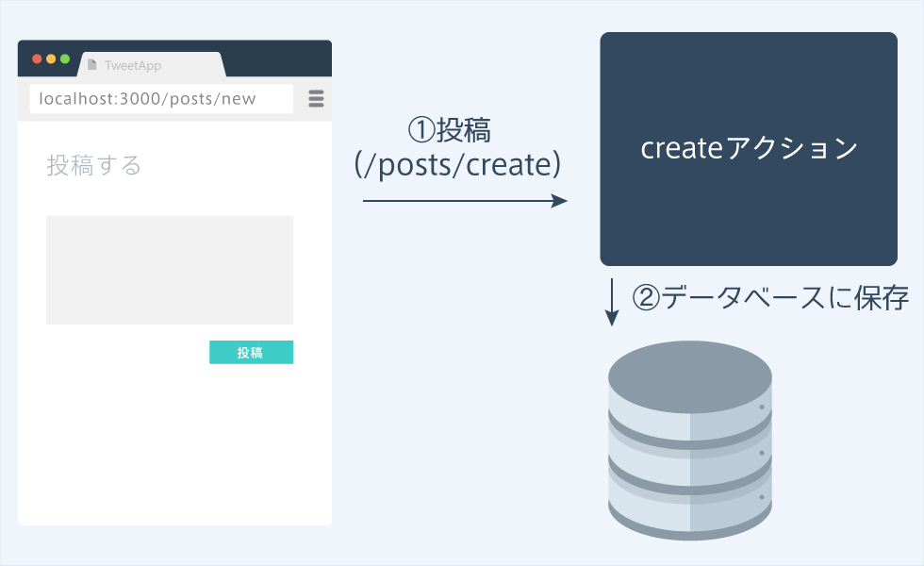Click the yellow minimize window dot
The height and width of the screenshot is (566, 924).
pos(51,58)
